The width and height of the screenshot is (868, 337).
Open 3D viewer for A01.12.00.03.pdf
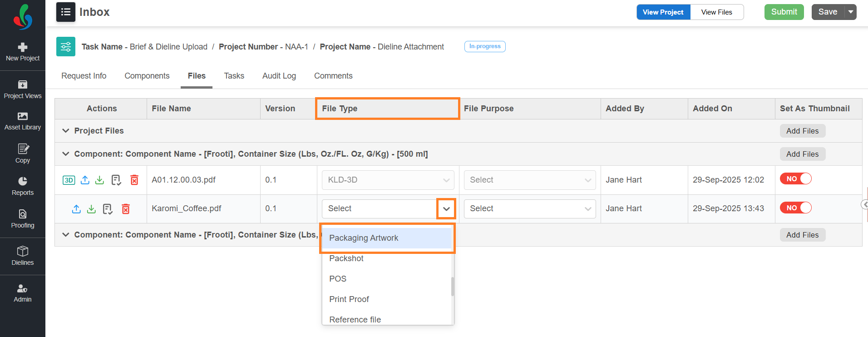pos(69,180)
